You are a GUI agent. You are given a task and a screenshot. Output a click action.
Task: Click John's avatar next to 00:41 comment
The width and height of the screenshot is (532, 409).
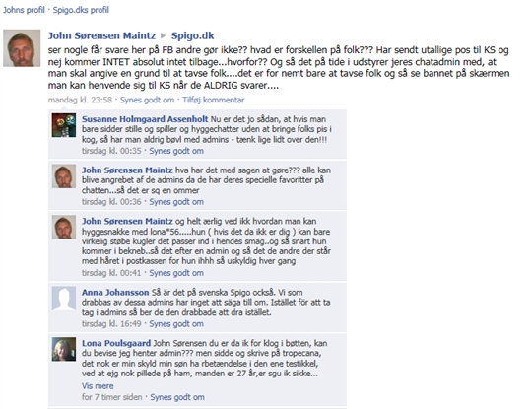coord(64,227)
